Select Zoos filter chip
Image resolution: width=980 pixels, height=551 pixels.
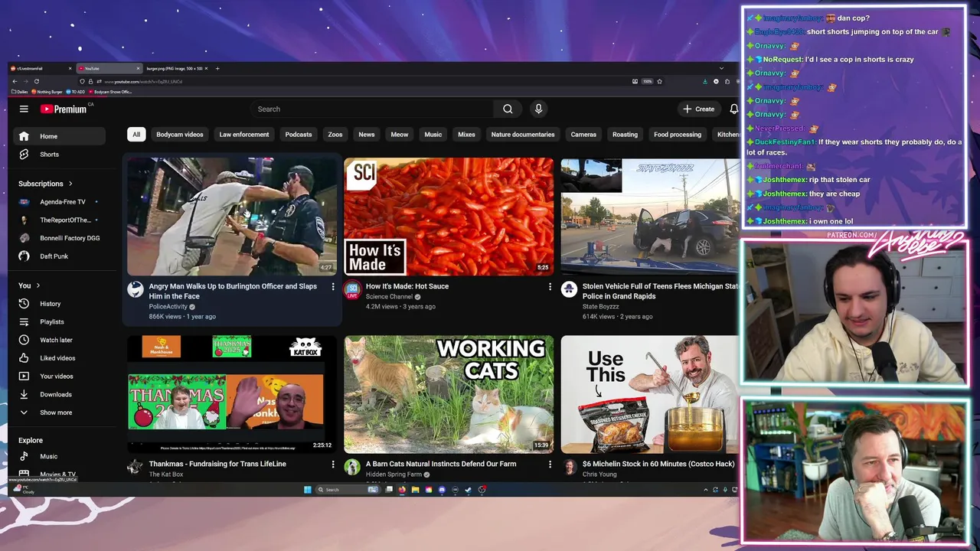tap(335, 135)
